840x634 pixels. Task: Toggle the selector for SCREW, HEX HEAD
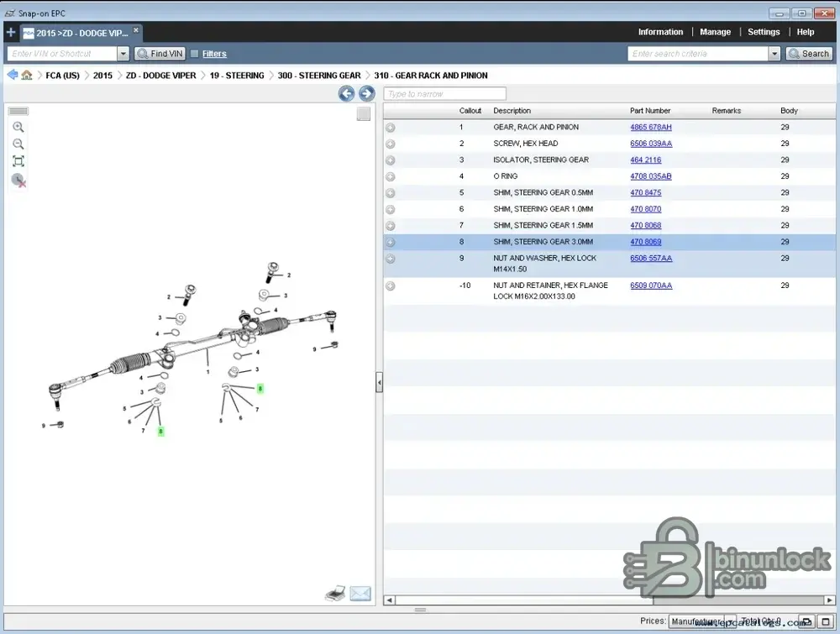tap(391, 144)
